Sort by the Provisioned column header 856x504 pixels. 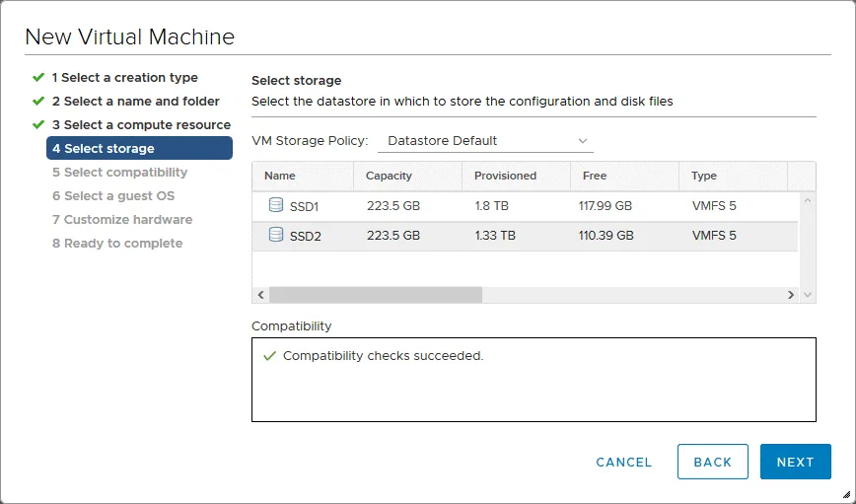click(505, 176)
